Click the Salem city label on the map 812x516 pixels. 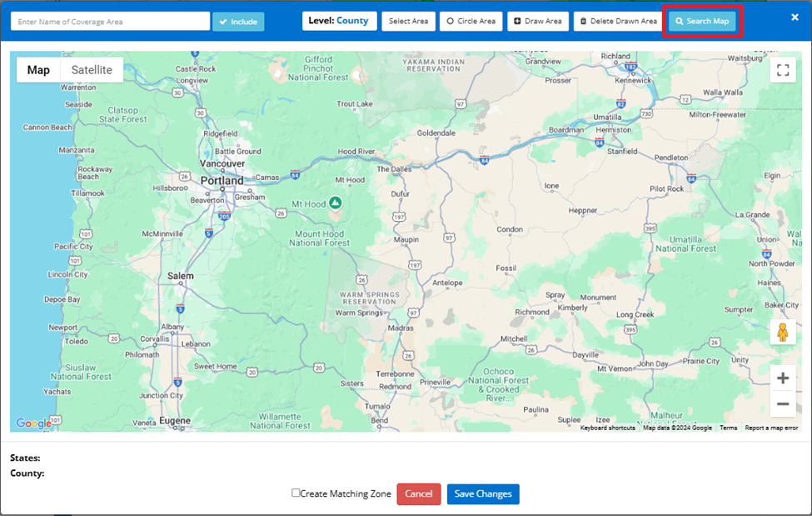tap(180, 276)
